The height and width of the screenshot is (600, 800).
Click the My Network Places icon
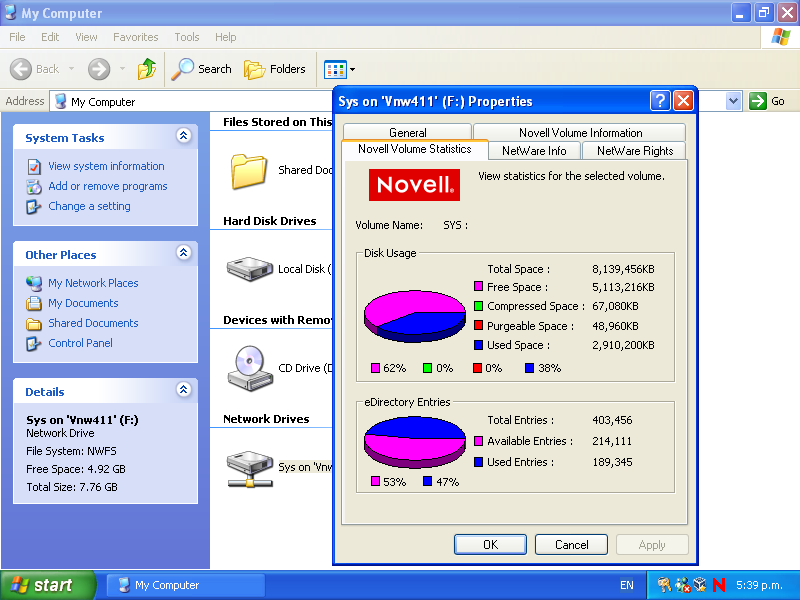[x=34, y=283]
